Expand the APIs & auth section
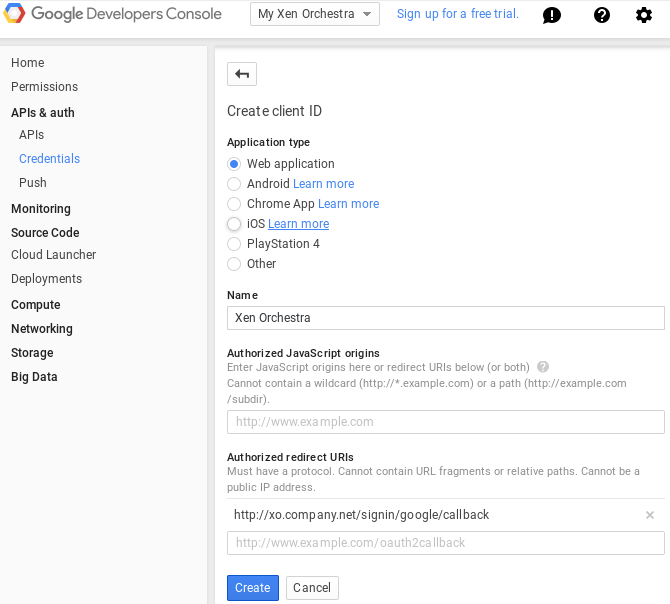This screenshot has width=670, height=604. coord(43,113)
